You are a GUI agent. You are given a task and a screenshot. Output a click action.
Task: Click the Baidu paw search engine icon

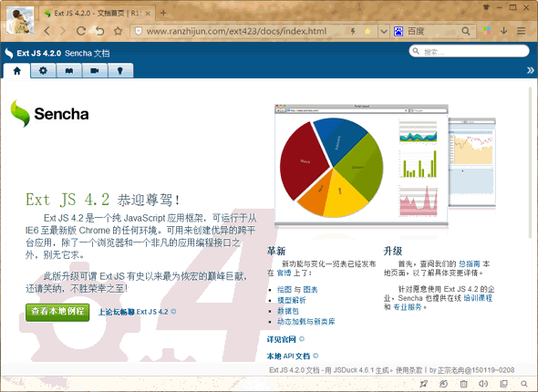(x=398, y=31)
